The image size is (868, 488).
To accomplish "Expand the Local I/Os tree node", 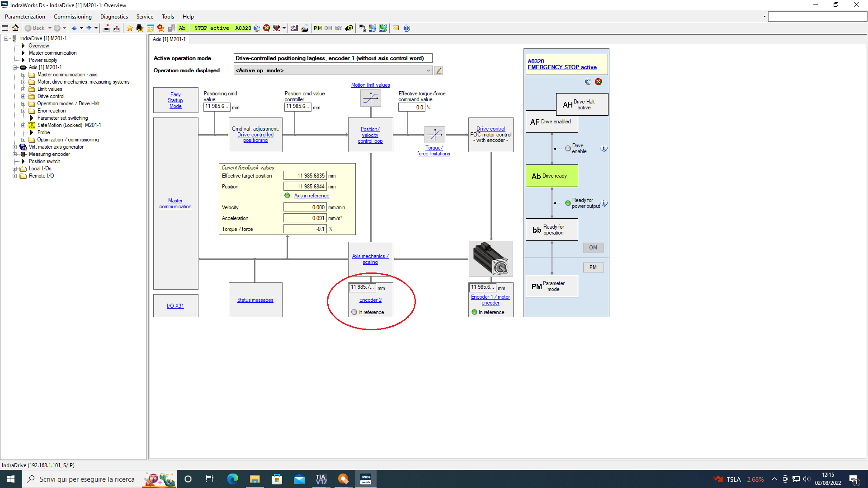I will pyautogui.click(x=14, y=169).
